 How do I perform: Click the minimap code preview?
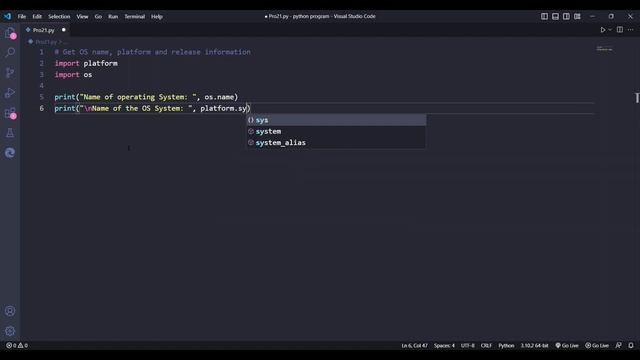click(604, 49)
